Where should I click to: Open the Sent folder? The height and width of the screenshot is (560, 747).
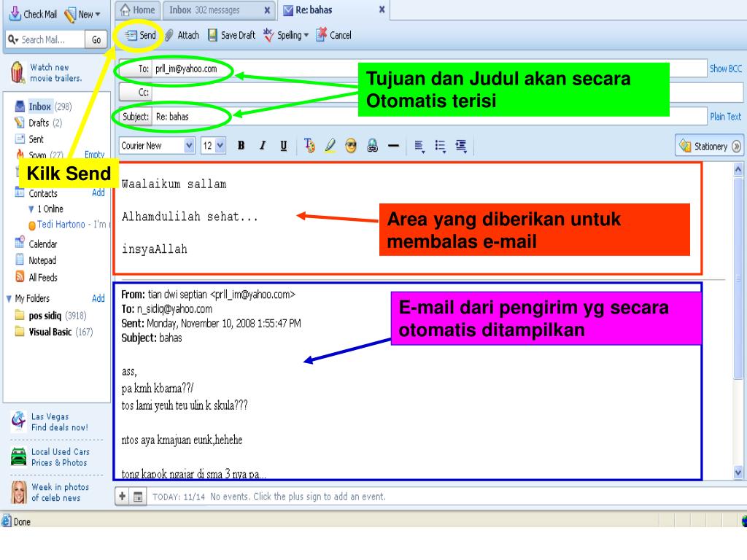[x=29, y=139]
